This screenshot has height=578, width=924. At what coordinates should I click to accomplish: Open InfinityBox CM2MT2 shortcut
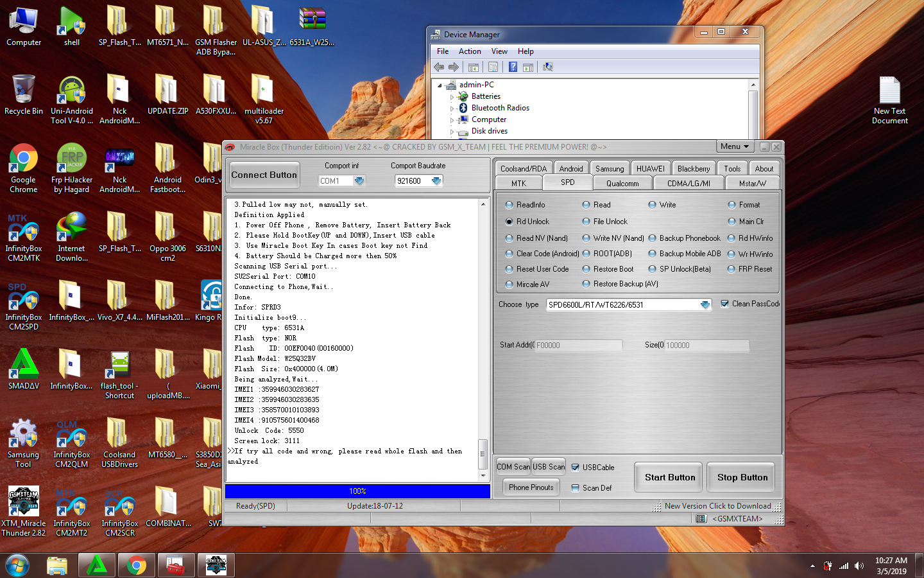72,512
